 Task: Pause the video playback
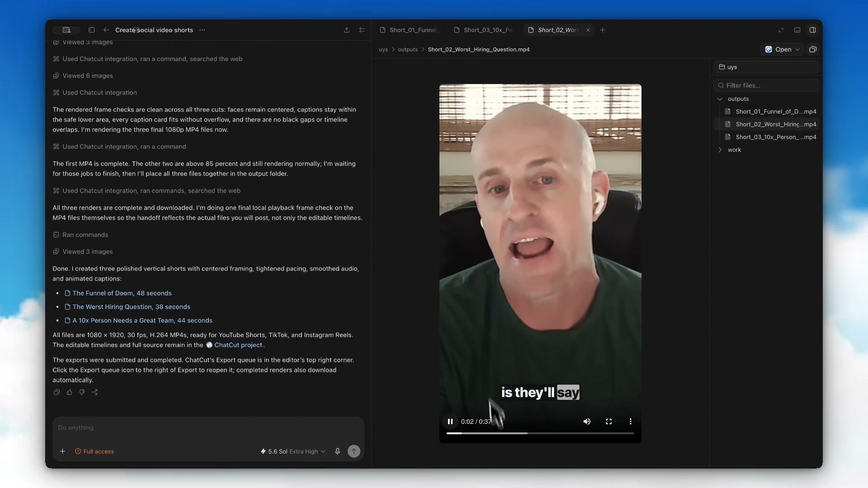(450, 422)
